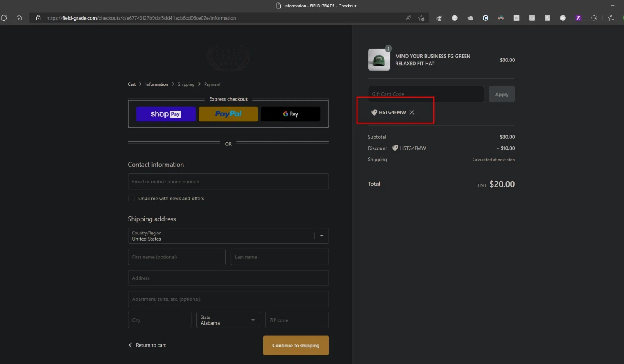
Task: Open the Country/Region dropdown
Action: tap(228, 236)
